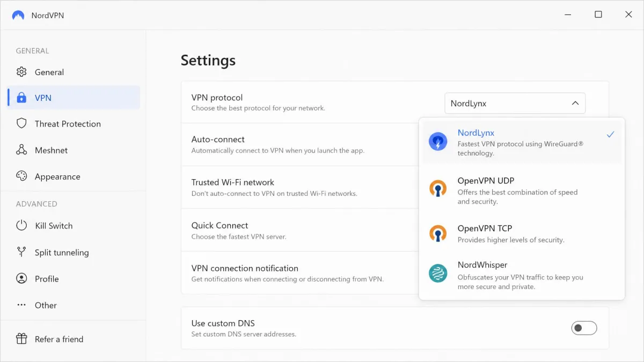Click the checkmark beside NordLynx
This screenshot has width=644, height=362.
[610, 135]
